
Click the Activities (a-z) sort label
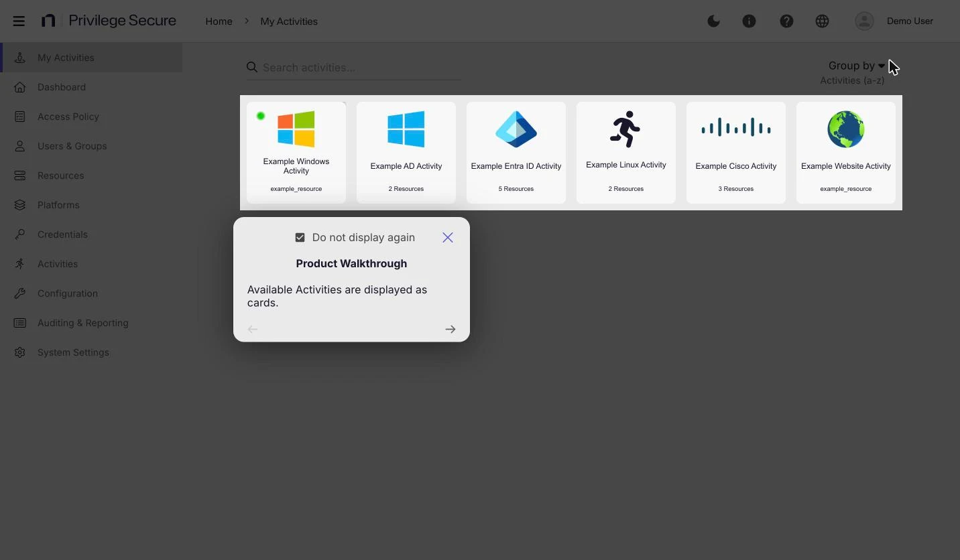click(852, 80)
